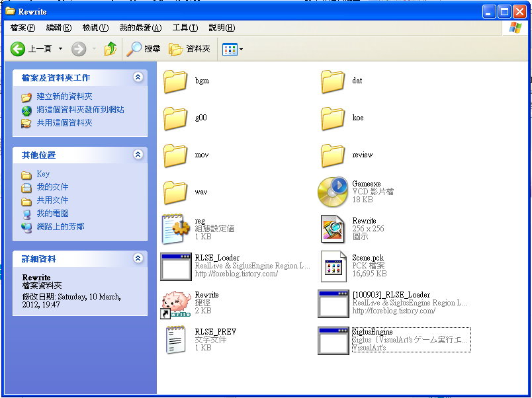Select the reg configuration file icon
This screenshot has height=398, width=532.
176,229
